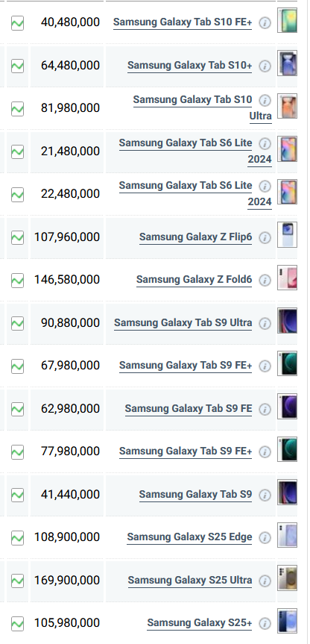Click Galaxy S25 Ultra product thumbnail
The image size is (310, 644).
[287, 578]
